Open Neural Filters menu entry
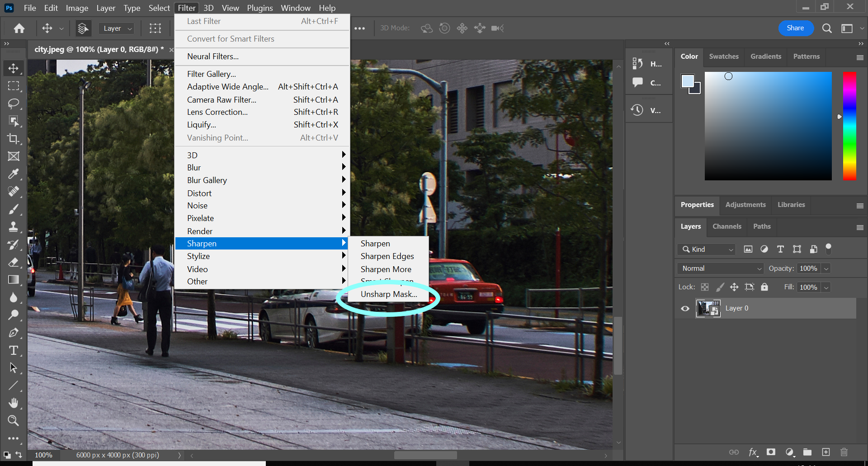 [262, 56]
